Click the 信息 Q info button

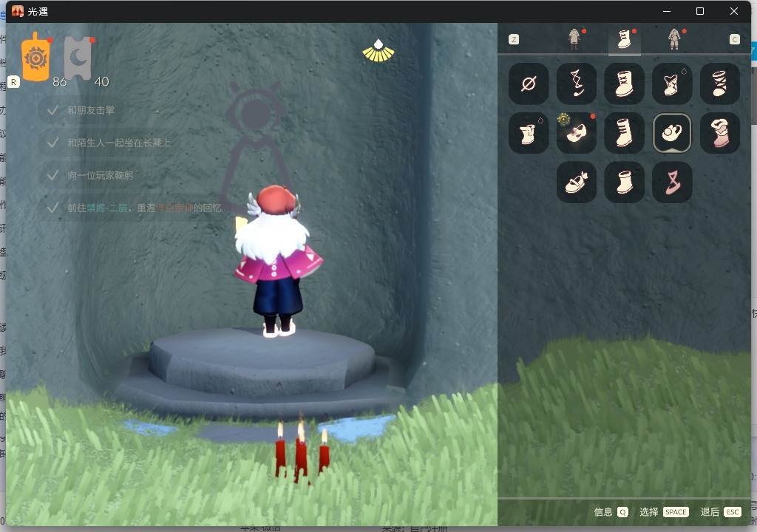pos(611,512)
